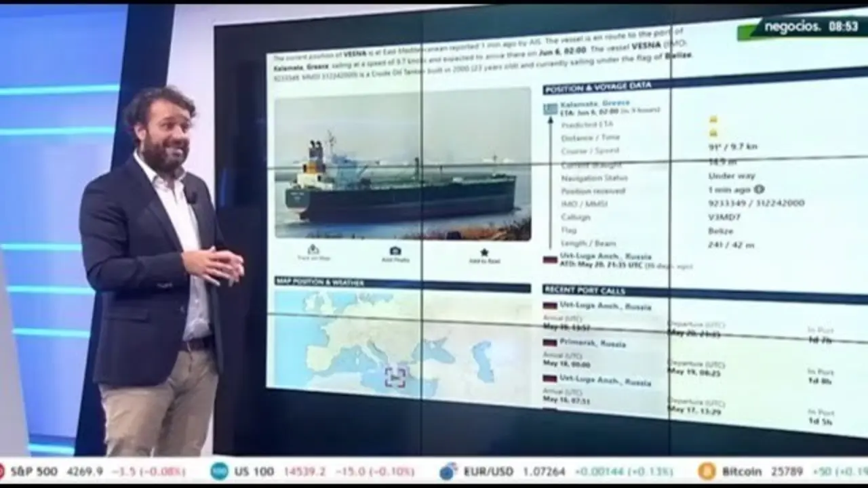The height and width of the screenshot is (488, 868).
Task: Click the Greece flag icon next to Kalamata
Action: tap(550, 108)
